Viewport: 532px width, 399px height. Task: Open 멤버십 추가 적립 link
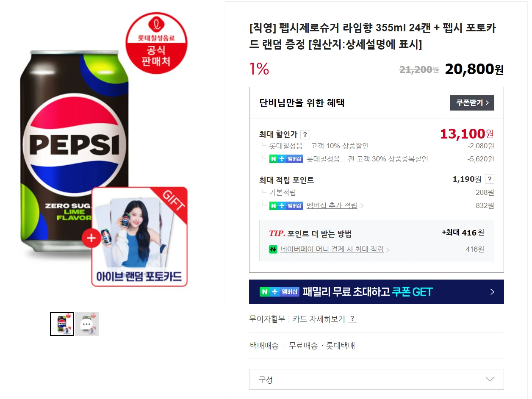(332, 205)
